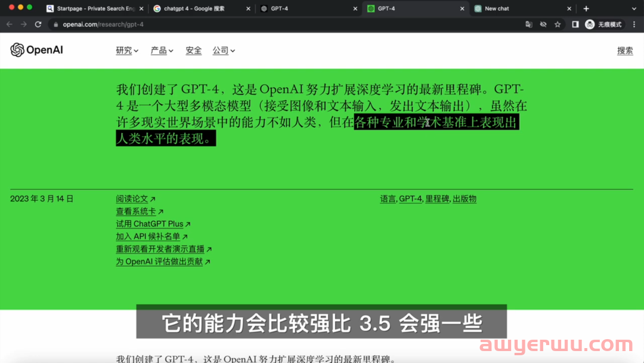
Task: Bookmark this page with the star icon
Action: [x=558, y=24]
